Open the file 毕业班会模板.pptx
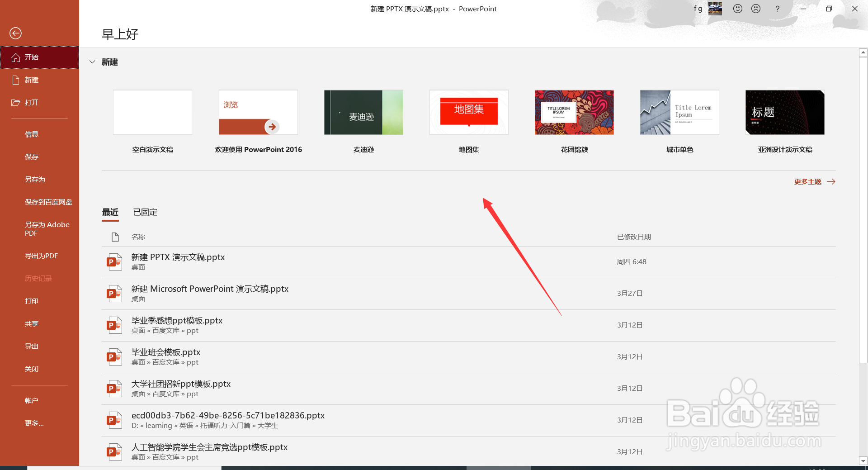 tap(166, 352)
